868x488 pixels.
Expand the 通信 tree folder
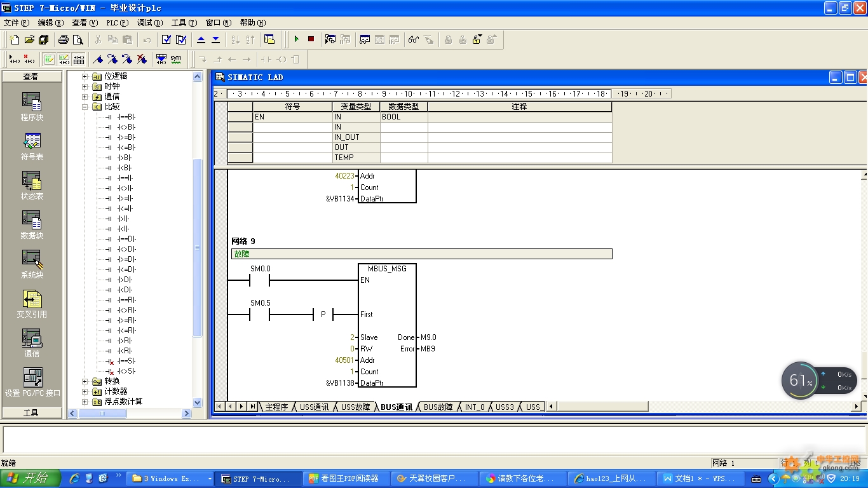pyautogui.click(x=85, y=97)
